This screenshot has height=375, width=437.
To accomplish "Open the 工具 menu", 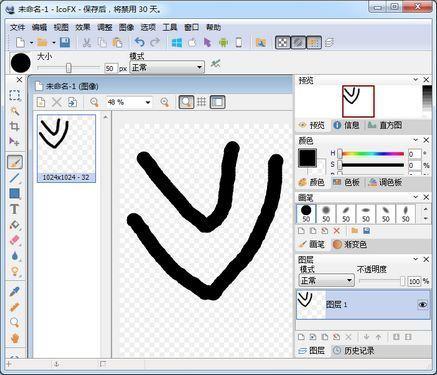I will (x=170, y=27).
